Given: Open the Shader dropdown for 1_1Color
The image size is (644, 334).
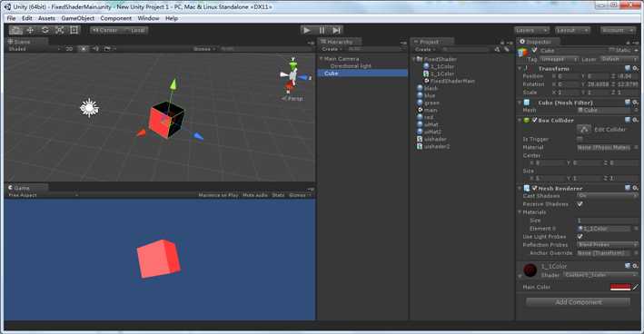Looking at the screenshot, I should click(x=600, y=275).
